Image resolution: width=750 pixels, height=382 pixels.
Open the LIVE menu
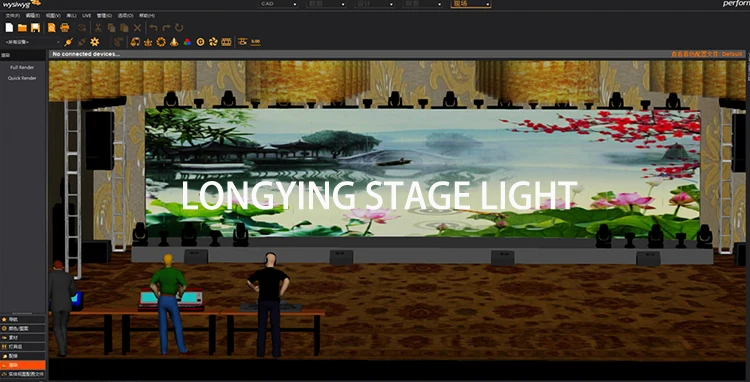87,16
